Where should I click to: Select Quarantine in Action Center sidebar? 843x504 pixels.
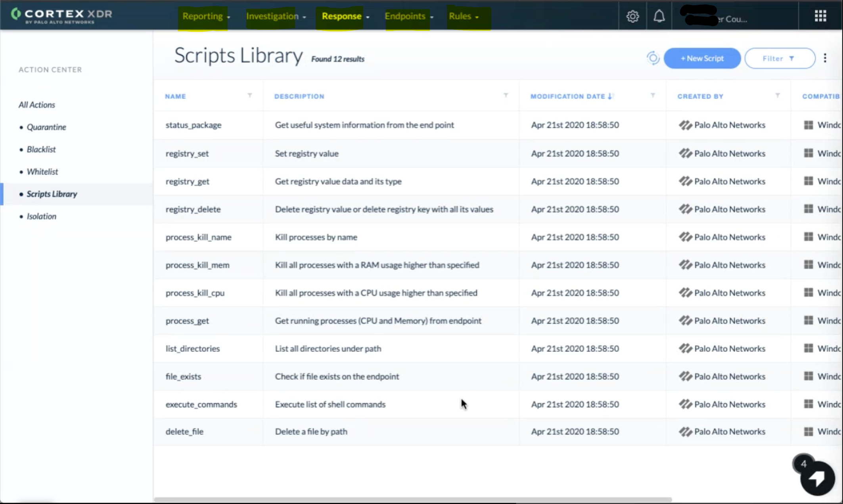click(46, 127)
